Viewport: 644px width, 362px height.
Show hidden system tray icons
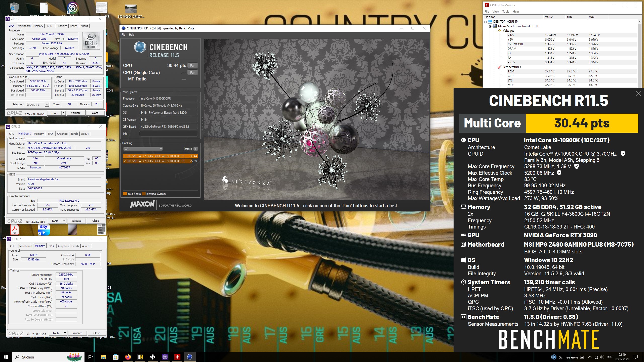pos(590,357)
